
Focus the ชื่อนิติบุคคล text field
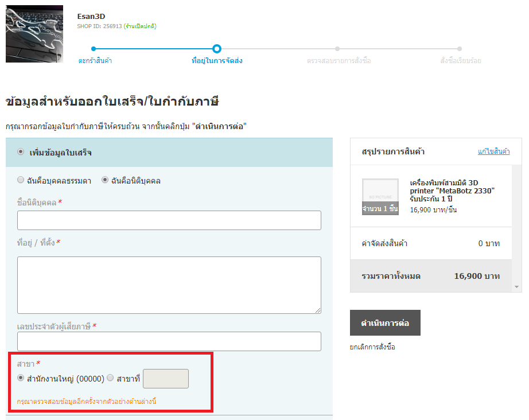[169, 220]
